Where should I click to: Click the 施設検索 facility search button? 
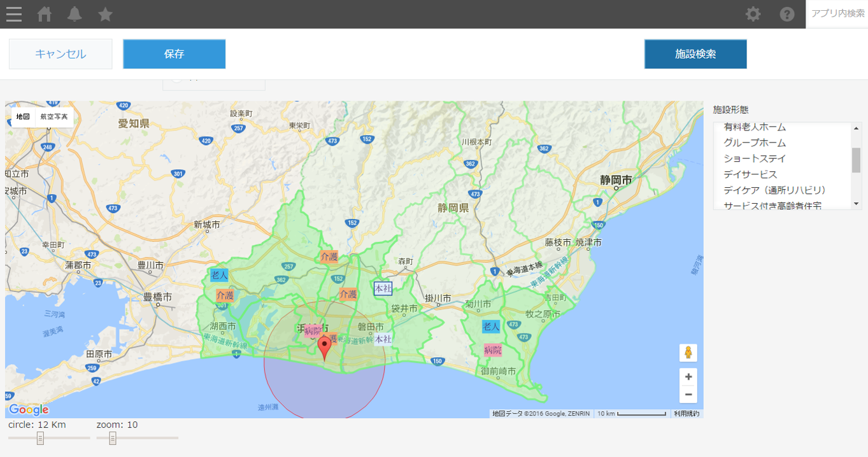[x=695, y=54]
